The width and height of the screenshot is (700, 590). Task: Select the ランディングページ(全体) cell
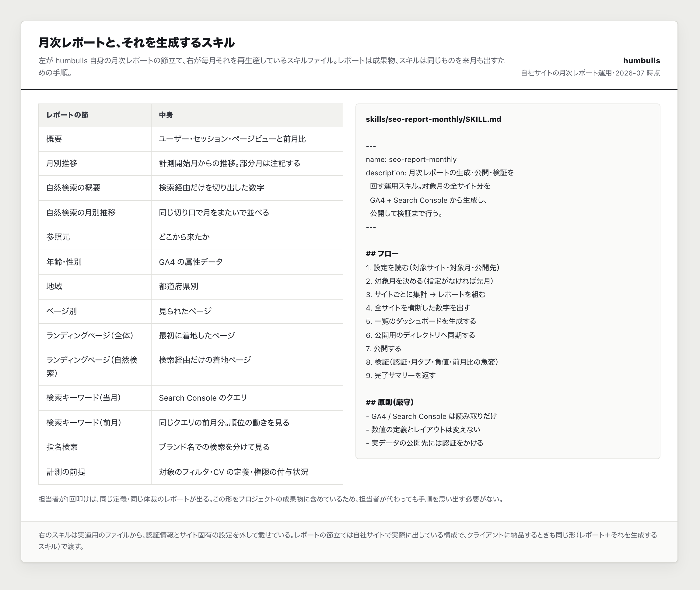click(95, 336)
